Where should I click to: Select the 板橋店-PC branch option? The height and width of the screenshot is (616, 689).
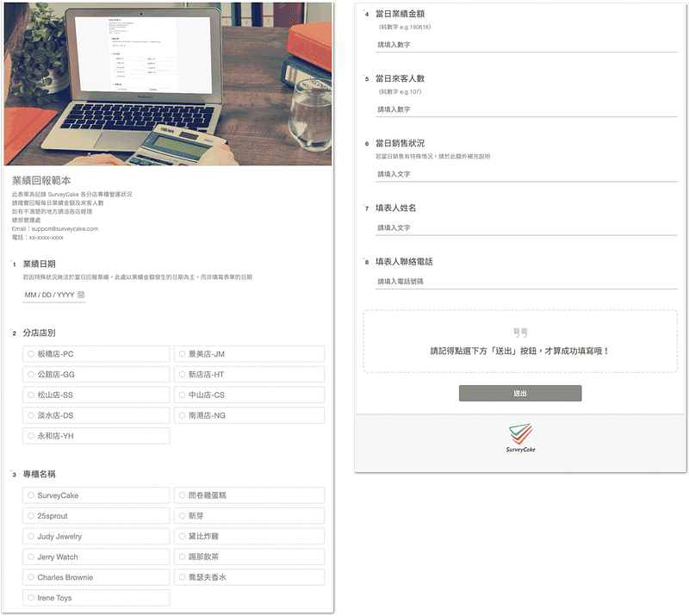(x=96, y=354)
